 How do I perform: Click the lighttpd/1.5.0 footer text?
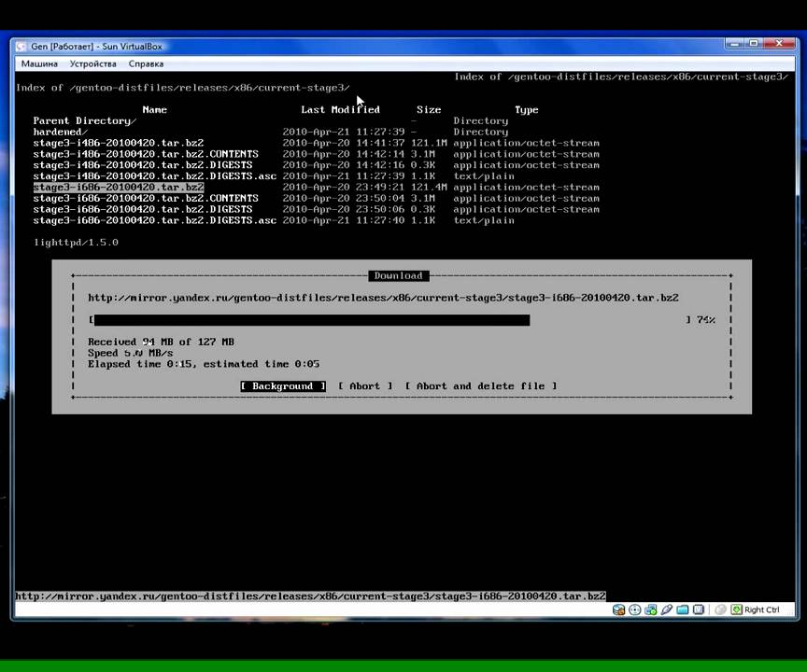pyautogui.click(x=77, y=243)
